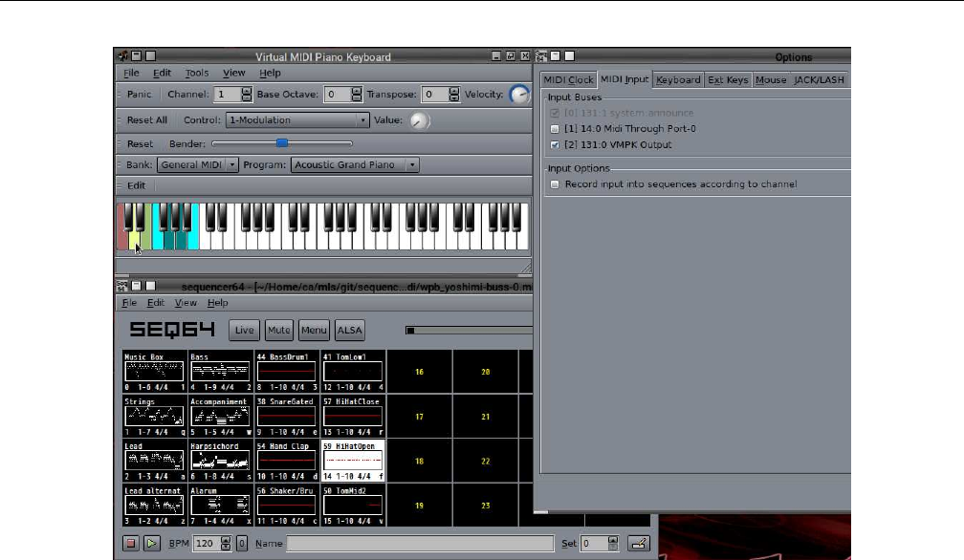This screenshot has height=560, width=964.
Task: Click the ALSA button in sequencer64
Action: point(350,331)
